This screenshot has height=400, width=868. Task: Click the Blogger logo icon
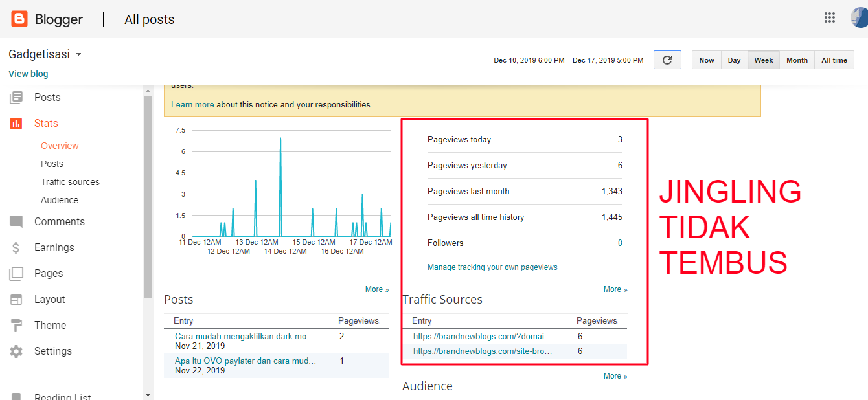pos(19,19)
